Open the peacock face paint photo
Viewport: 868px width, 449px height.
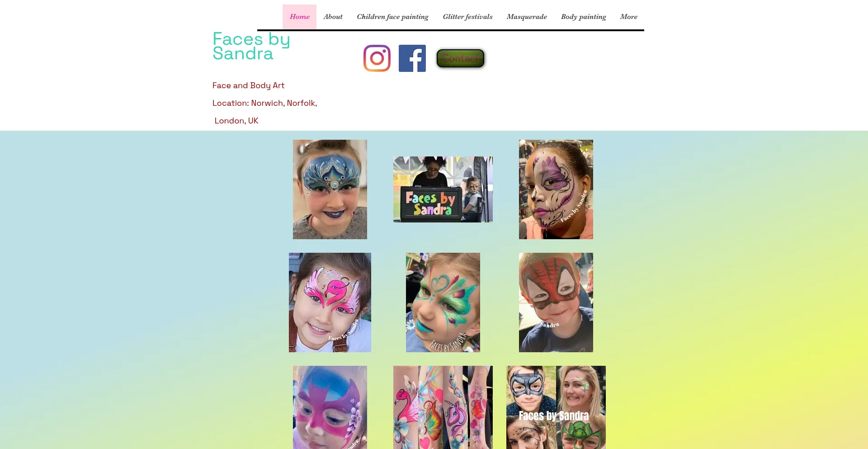330,189
